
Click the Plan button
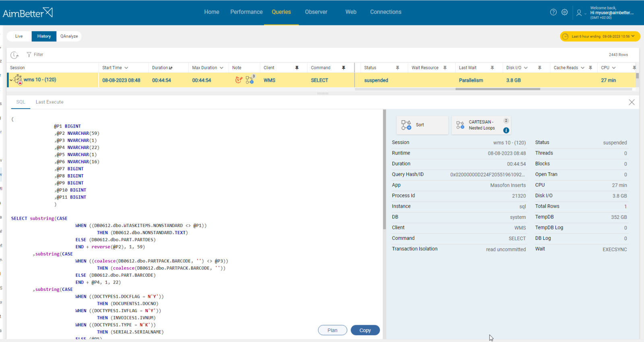pos(332,330)
